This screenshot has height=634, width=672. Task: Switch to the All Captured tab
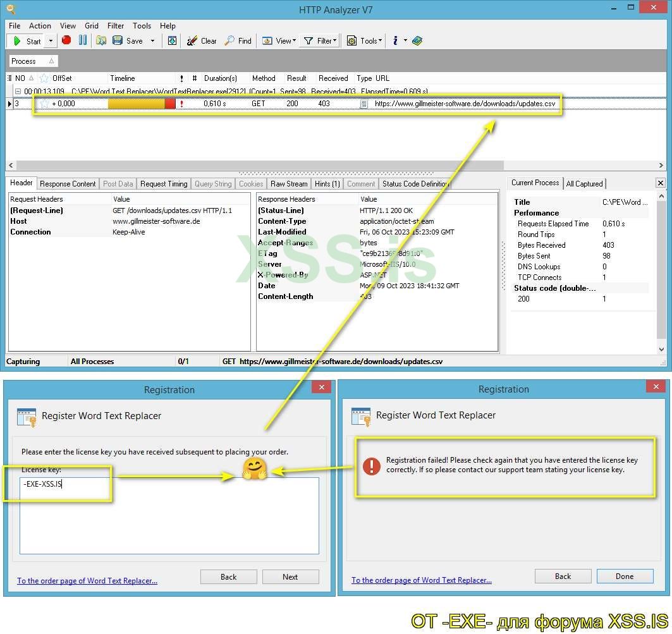pos(584,184)
